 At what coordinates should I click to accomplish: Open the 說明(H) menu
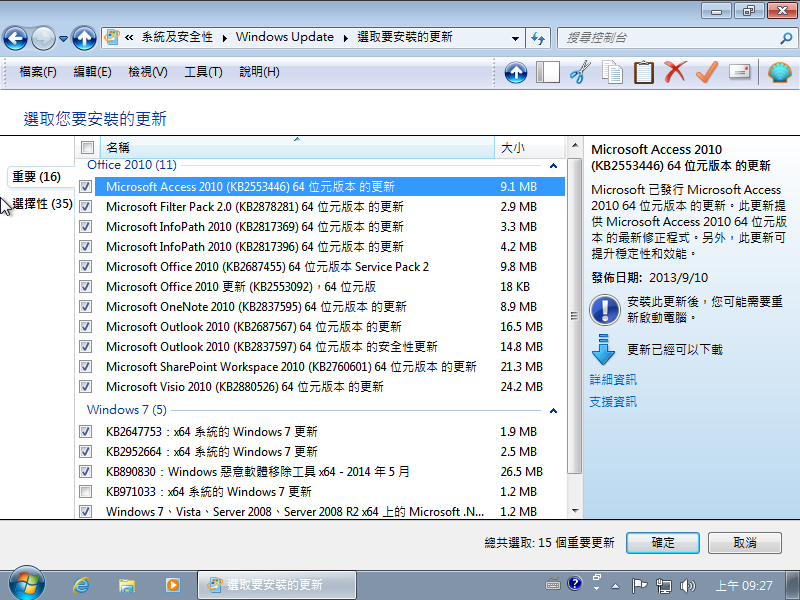pos(259,72)
